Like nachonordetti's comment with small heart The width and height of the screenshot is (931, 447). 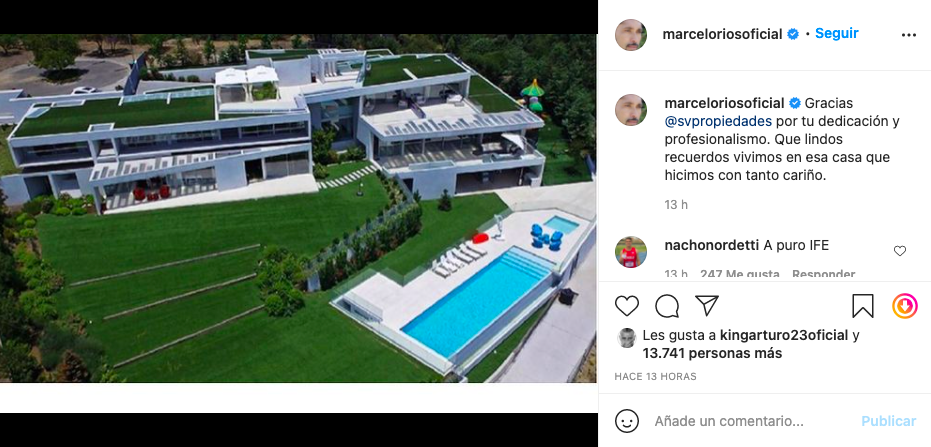tap(900, 251)
